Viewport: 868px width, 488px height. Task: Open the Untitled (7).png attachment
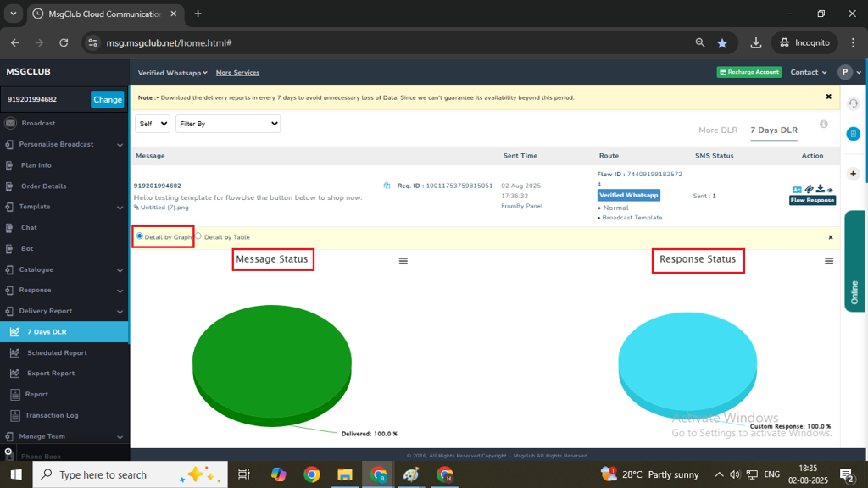pyautogui.click(x=164, y=208)
